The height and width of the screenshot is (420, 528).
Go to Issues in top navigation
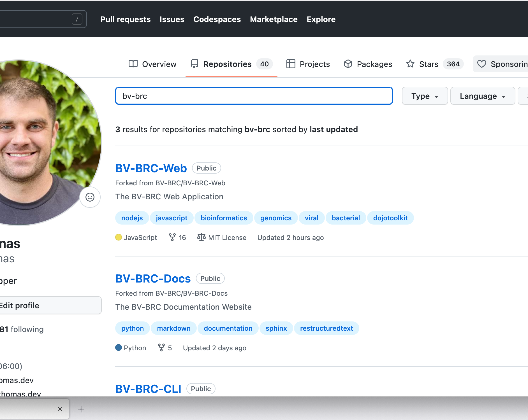(x=172, y=19)
